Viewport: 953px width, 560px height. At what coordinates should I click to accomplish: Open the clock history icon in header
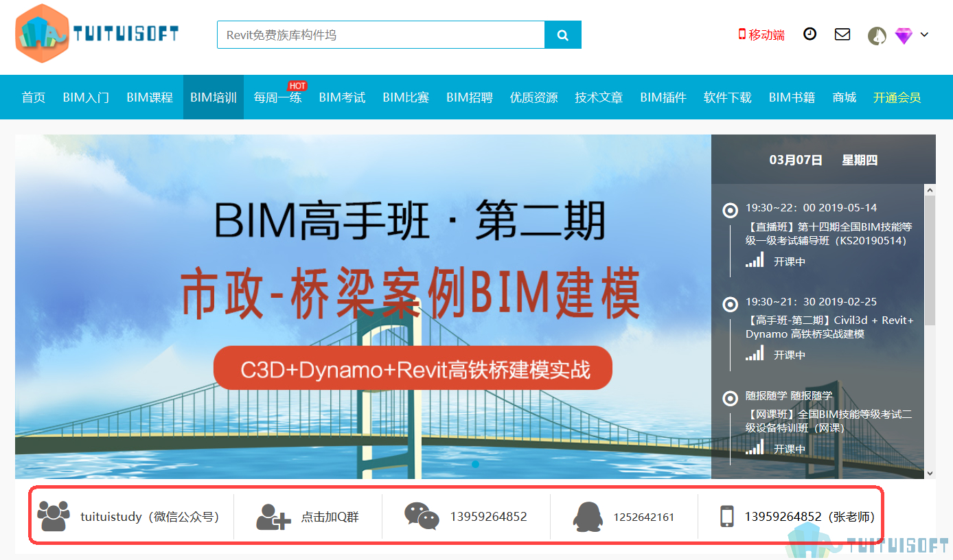810,34
